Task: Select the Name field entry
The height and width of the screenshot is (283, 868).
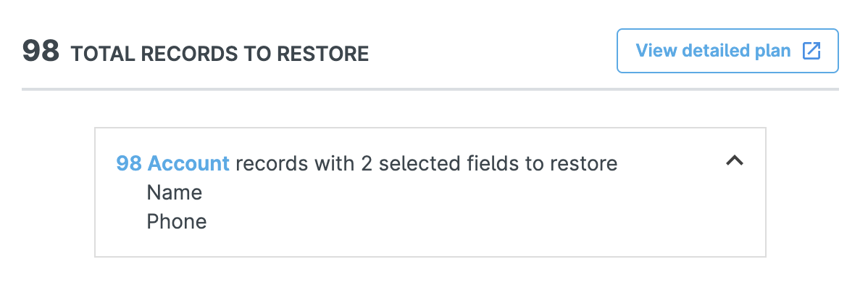Action: point(175,192)
